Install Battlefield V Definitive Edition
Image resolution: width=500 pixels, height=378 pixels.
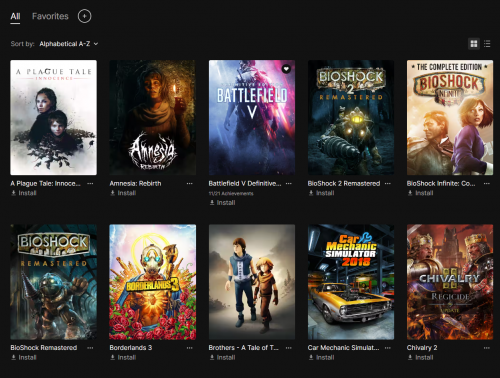222,203
